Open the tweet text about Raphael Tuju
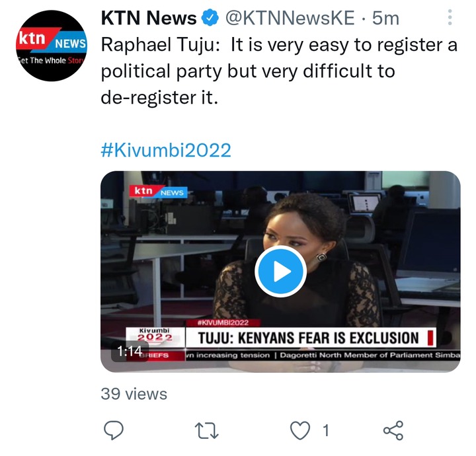476x456 pixels. (x=279, y=71)
